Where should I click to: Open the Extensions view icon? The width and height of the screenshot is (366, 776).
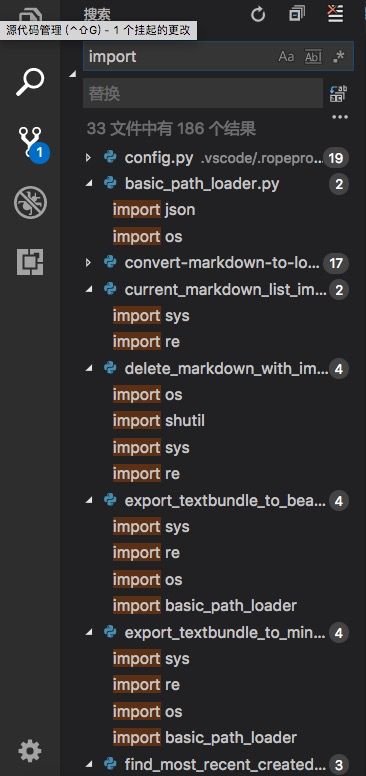tap(30, 262)
